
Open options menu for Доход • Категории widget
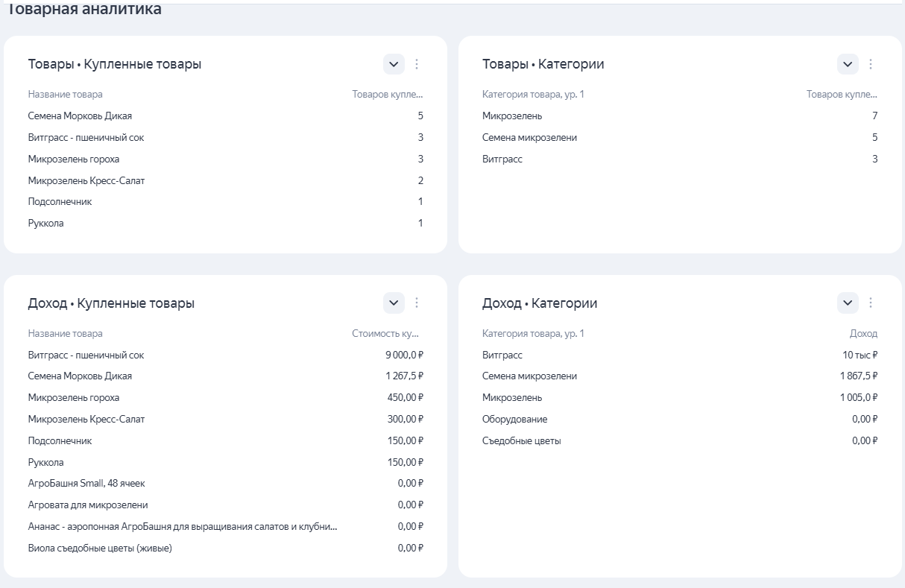pyautogui.click(x=871, y=303)
